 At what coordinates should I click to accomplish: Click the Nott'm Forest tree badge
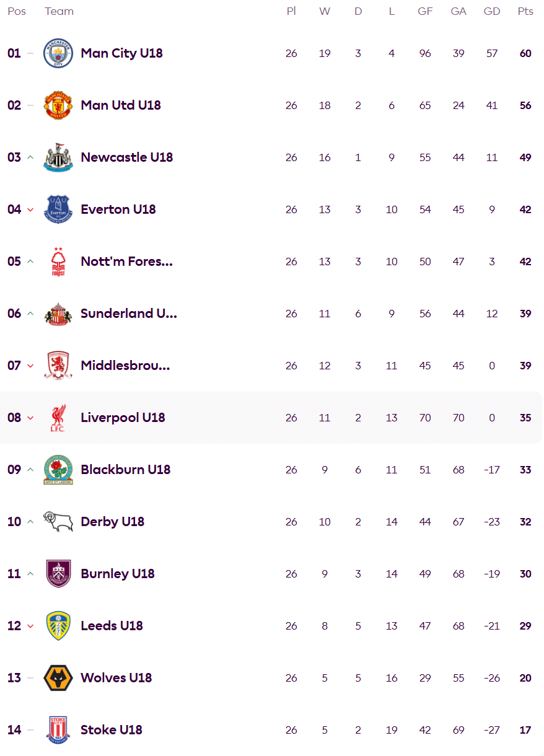58,262
